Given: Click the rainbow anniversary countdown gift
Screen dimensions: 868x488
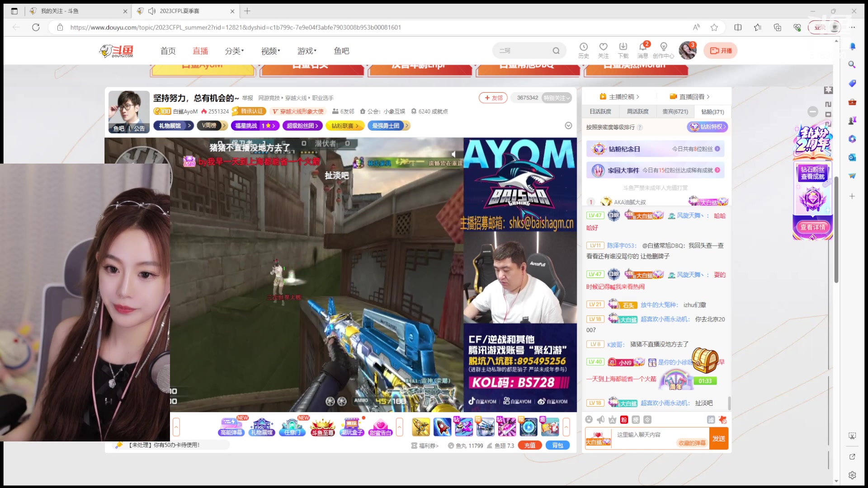Looking at the screenshot, I should 676,379.
